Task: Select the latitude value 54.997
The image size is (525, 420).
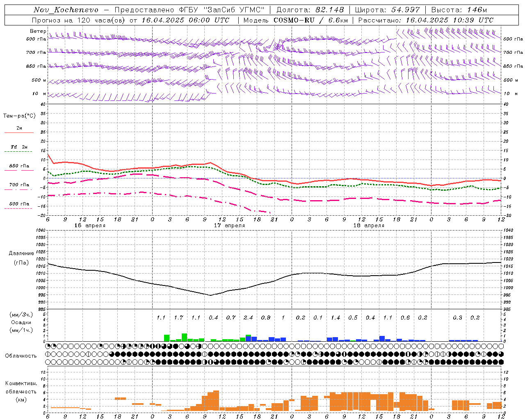Action: click(405, 10)
